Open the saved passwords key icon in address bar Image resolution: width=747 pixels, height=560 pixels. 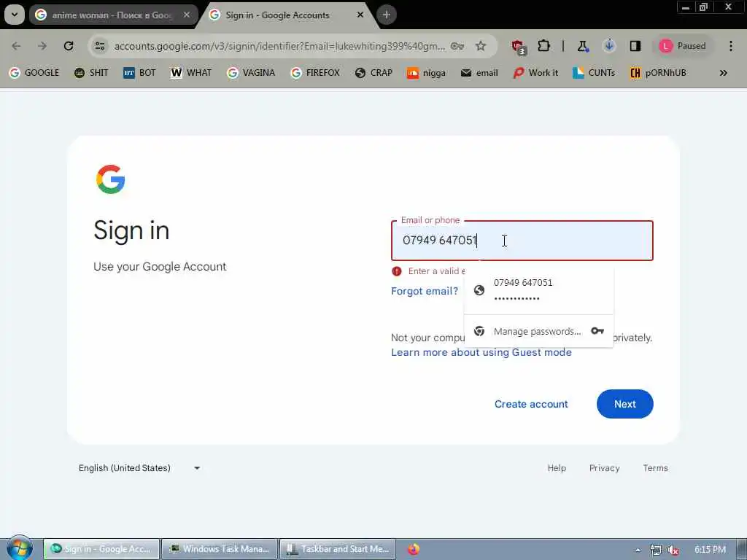[457, 46]
